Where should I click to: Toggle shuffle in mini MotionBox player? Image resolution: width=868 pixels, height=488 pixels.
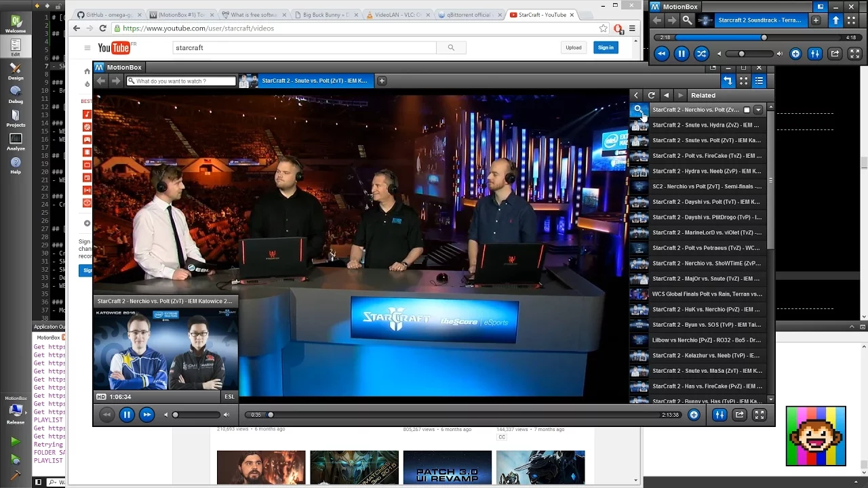(x=701, y=54)
